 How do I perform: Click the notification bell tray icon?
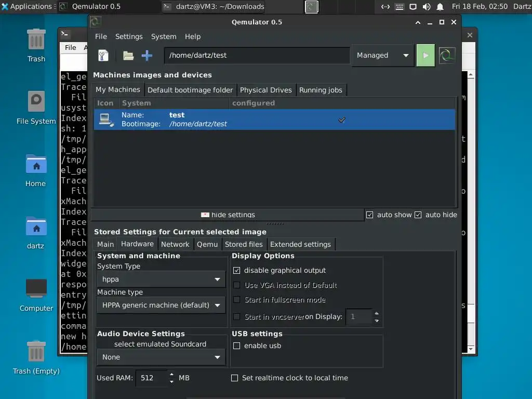(x=440, y=7)
